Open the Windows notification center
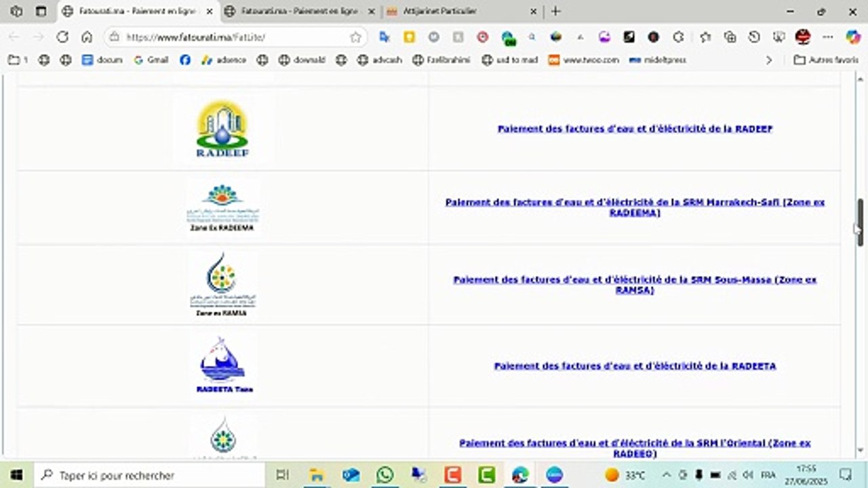Screen dimensions: 868x488 [x=846, y=475]
